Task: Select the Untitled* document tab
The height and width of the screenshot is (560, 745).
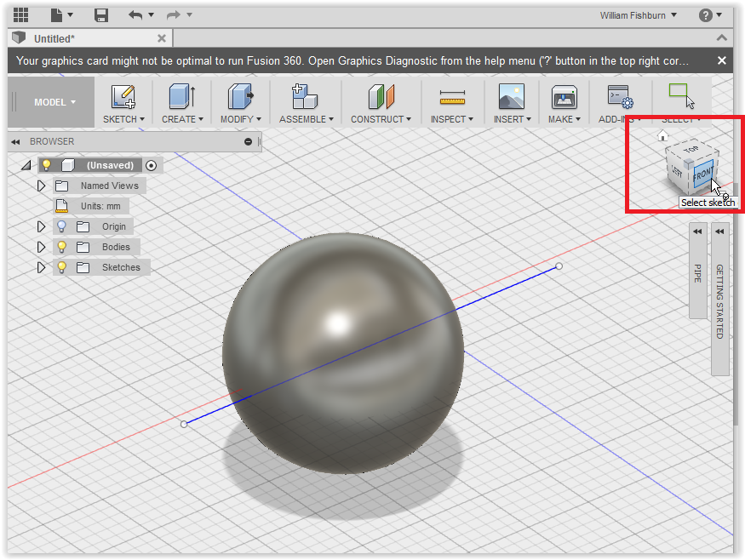Action: 54,39
